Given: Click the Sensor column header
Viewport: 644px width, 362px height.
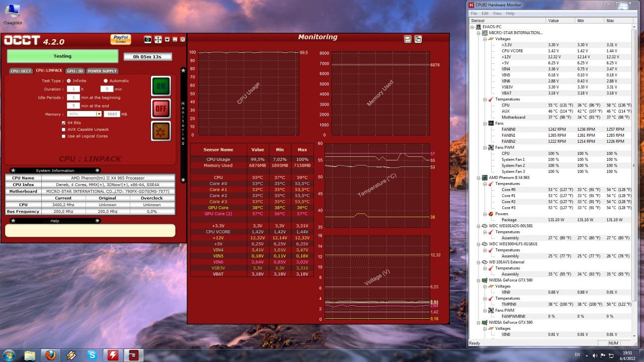Looking at the screenshot, I should point(507,21).
